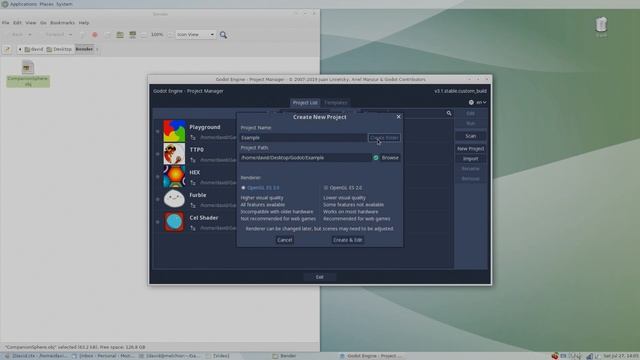Click the Playground project thumbnail
The image size is (640, 360).
pos(174,131)
